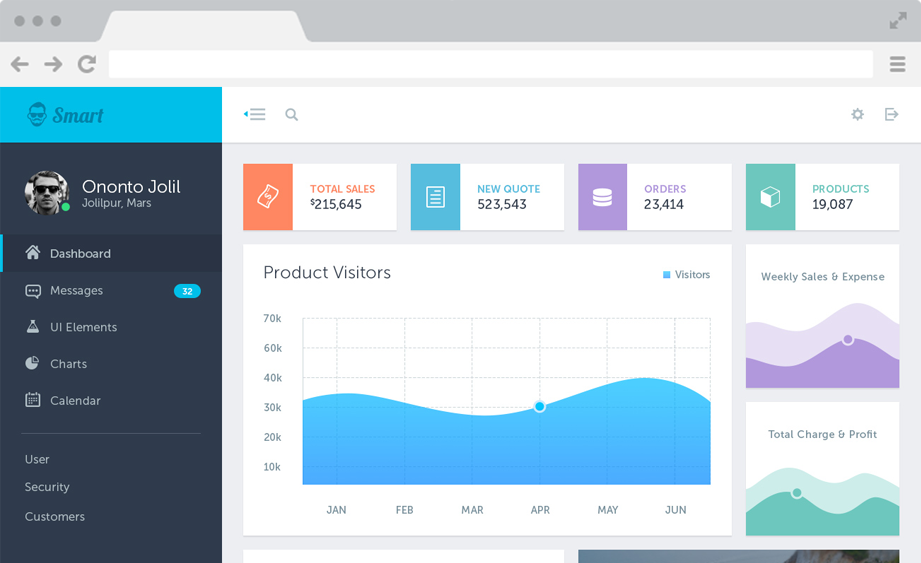Collapse the sidebar using the menu toggle icon
Image resolution: width=921 pixels, height=563 pixels.
[x=255, y=115]
